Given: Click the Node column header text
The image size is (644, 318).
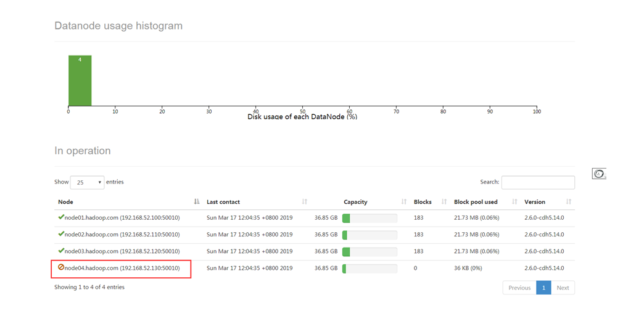Looking at the screenshot, I should [66, 202].
